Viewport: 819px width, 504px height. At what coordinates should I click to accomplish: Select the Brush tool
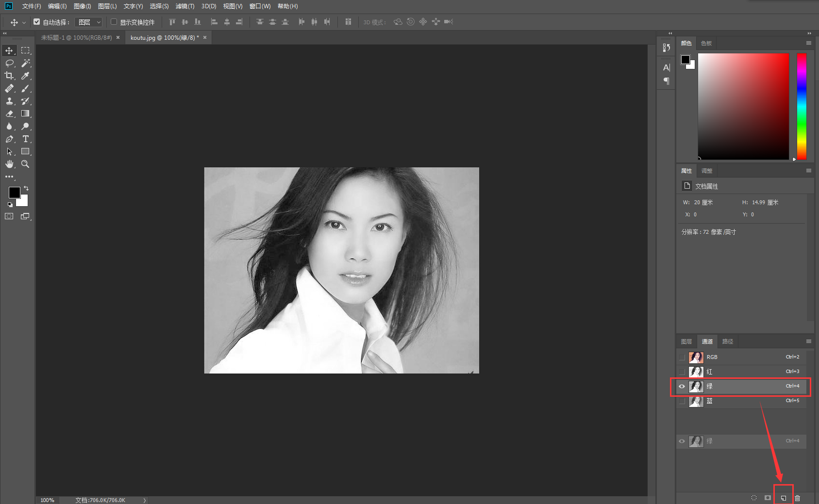pyautogui.click(x=26, y=88)
